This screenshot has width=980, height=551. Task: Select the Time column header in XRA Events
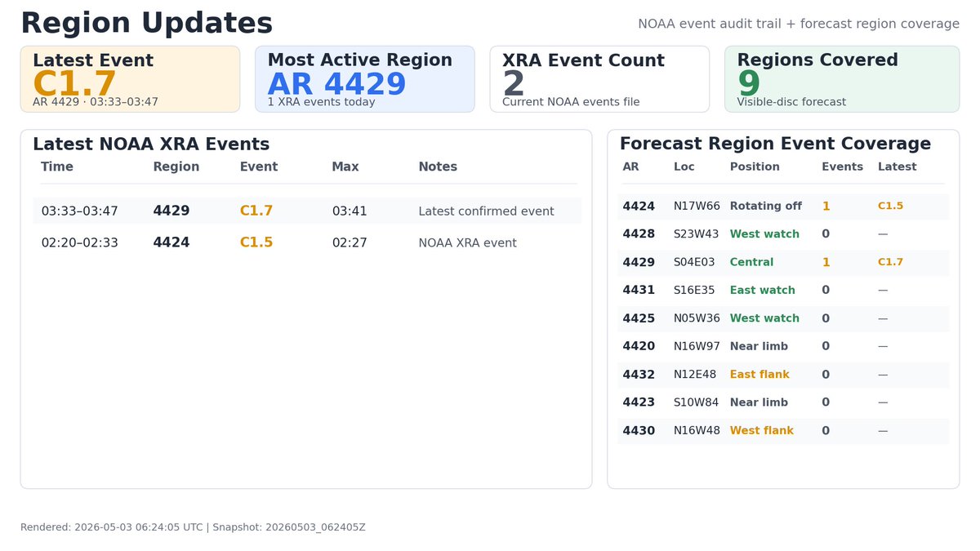tap(57, 167)
